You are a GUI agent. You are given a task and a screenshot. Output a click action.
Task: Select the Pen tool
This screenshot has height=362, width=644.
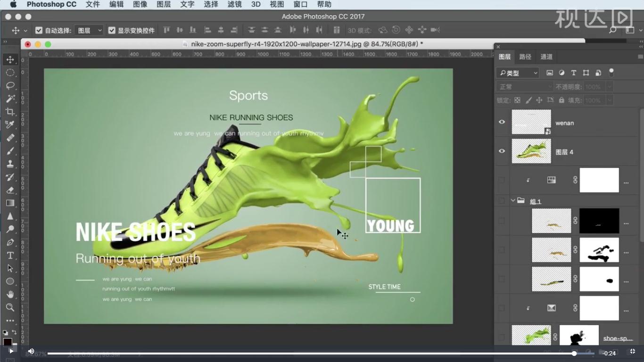(10, 242)
